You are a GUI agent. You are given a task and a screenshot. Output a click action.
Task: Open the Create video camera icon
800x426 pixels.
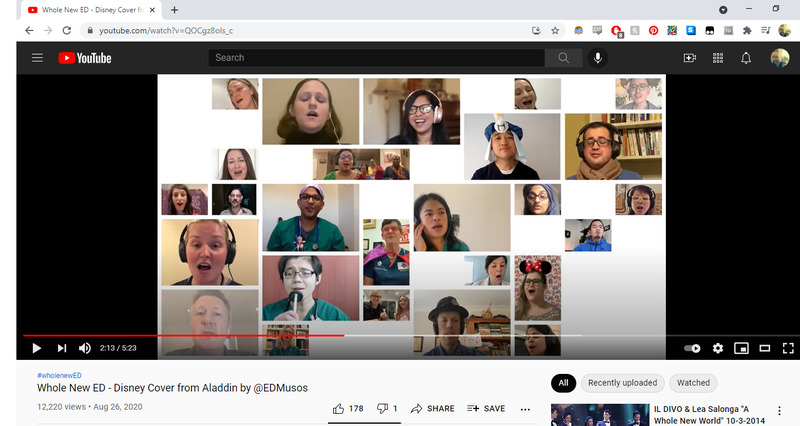click(689, 58)
